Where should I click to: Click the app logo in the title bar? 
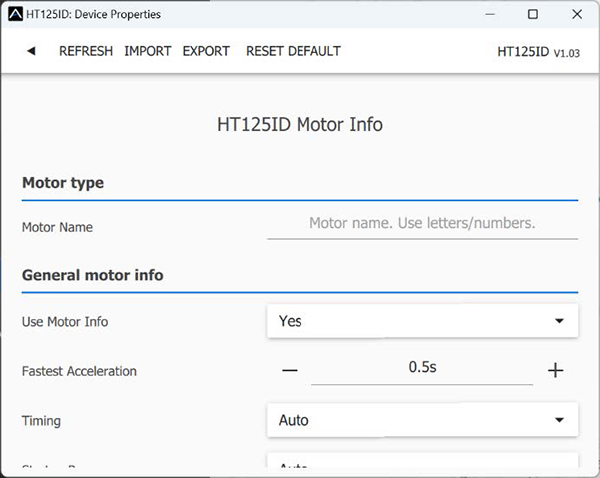point(14,14)
